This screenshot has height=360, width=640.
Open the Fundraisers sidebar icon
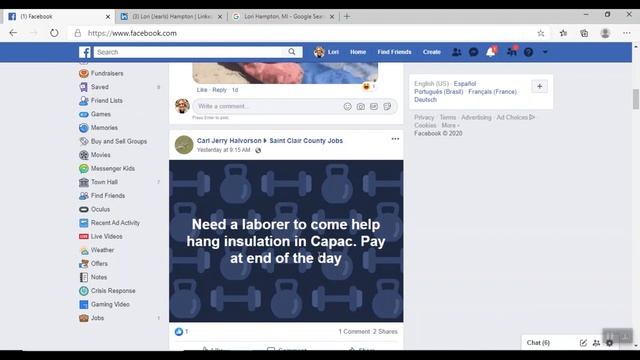click(x=84, y=73)
